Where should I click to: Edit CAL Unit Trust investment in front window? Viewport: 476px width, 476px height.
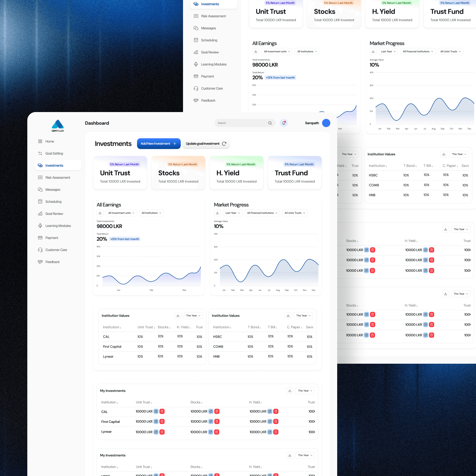point(156,411)
